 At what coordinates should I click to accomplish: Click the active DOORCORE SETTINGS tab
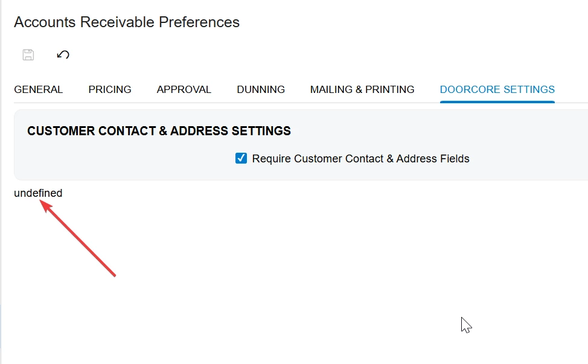(497, 89)
